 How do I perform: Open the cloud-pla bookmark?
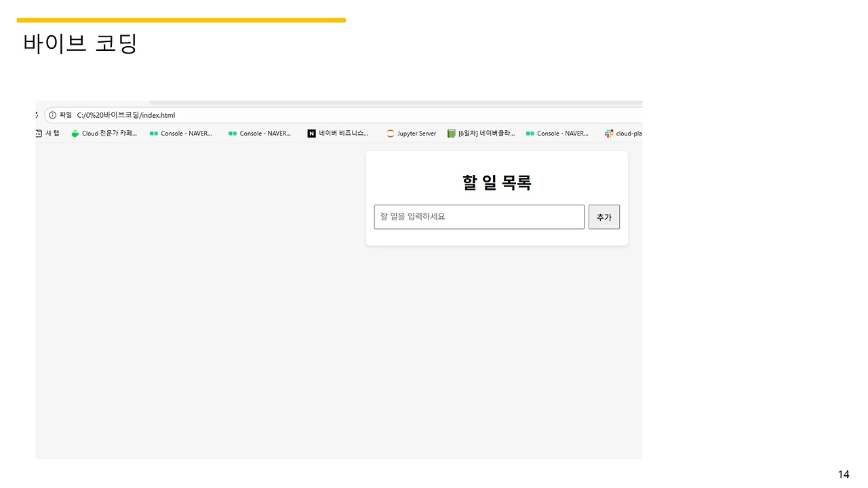pos(623,134)
